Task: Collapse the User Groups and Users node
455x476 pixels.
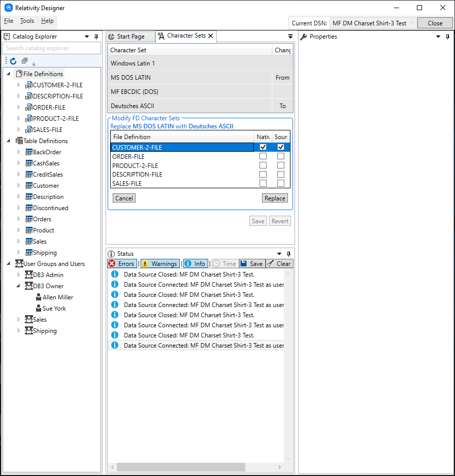Action: point(9,263)
